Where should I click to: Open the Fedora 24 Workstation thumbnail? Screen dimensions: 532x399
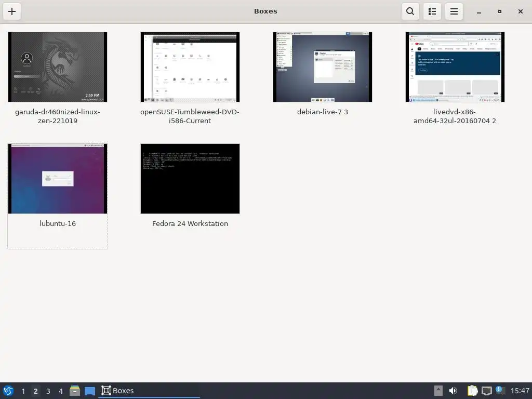pos(190,179)
